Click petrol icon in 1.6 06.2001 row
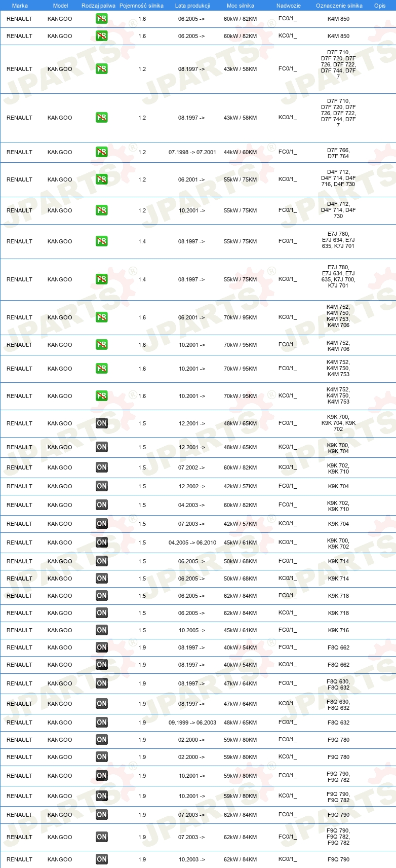Viewport: 396px width, 868px height. (102, 317)
